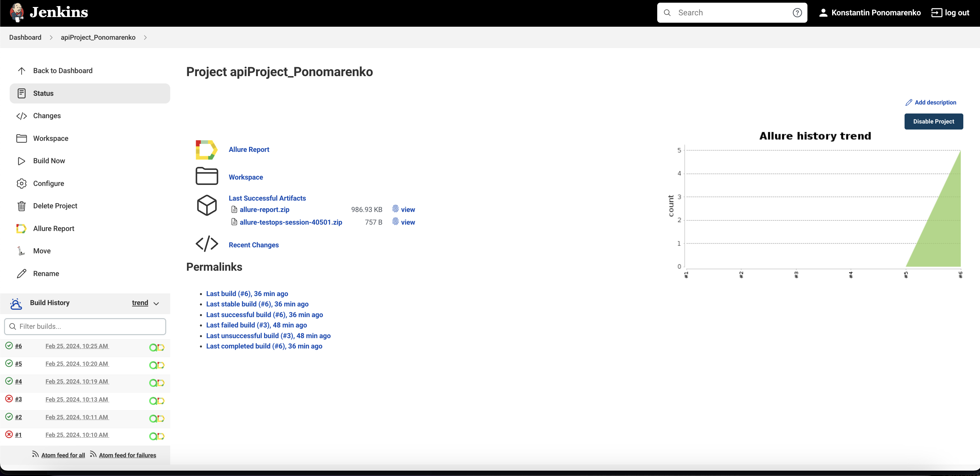Image resolution: width=980 pixels, height=476 pixels.
Task: Click the Filter builds input field
Action: [85, 326]
